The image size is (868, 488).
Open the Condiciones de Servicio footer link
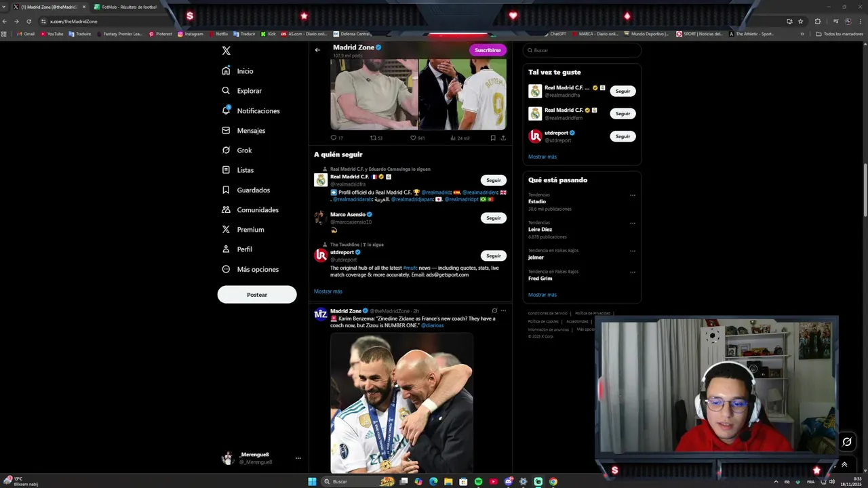(x=547, y=313)
